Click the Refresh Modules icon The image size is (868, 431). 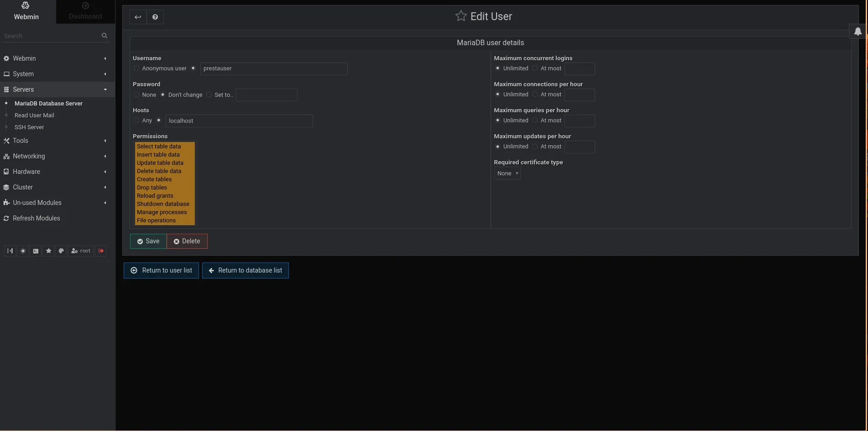pos(6,219)
